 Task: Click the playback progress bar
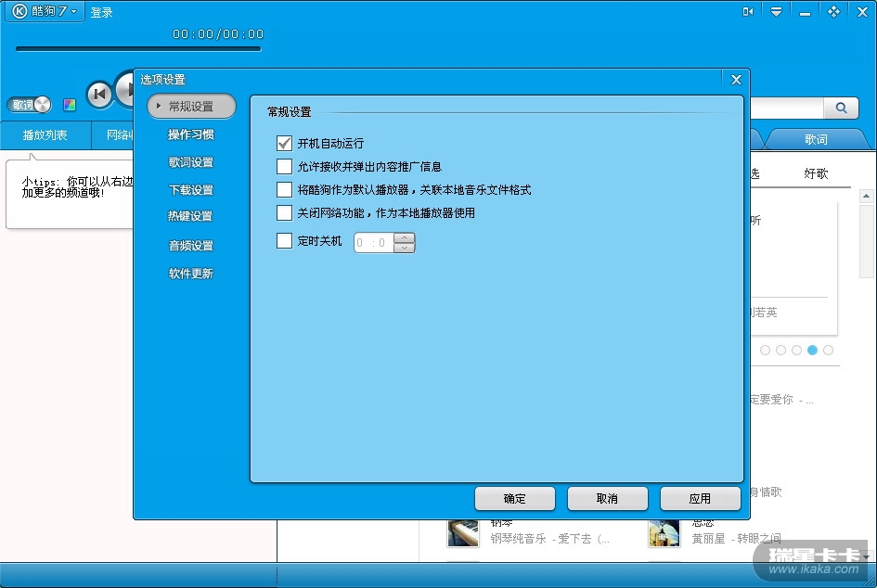click(x=138, y=49)
